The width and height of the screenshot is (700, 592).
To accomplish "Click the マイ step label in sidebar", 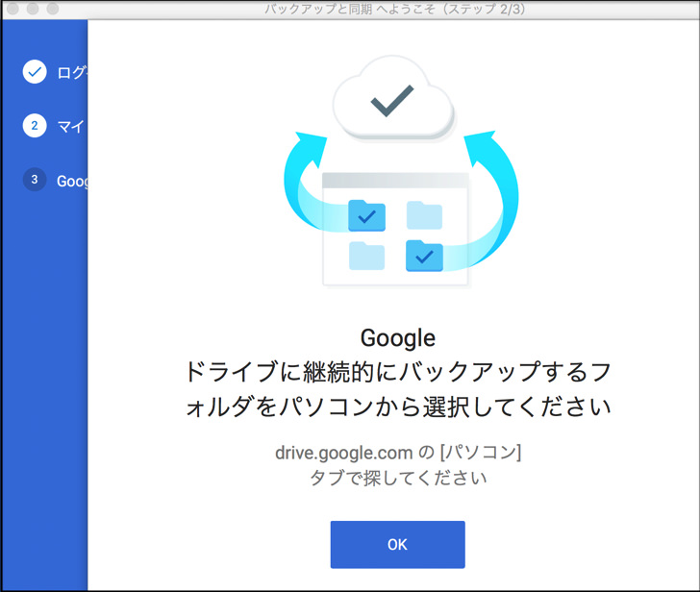I will [x=71, y=127].
